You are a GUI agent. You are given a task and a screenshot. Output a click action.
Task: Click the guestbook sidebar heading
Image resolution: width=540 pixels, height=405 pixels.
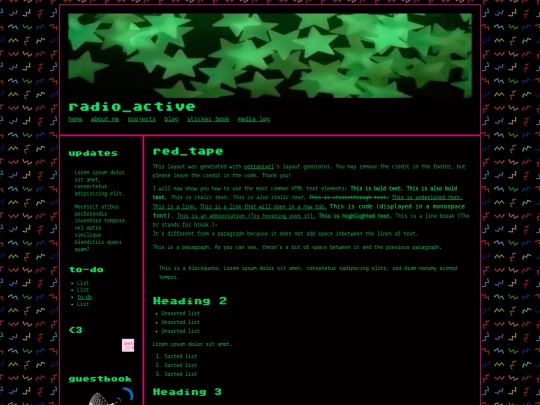100,379
